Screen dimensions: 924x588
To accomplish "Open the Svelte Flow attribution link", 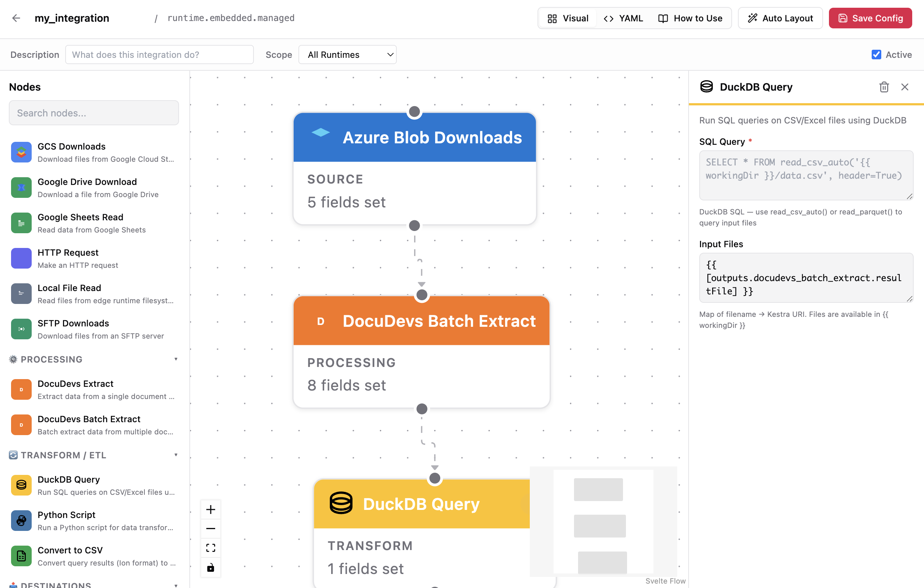I will (x=665, y=581).
